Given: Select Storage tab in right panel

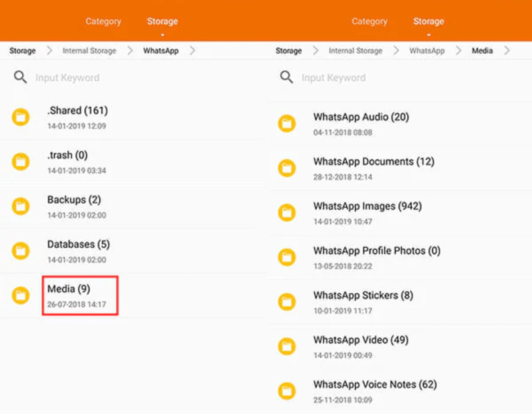Looking at the screenshot, I should 429,21.
